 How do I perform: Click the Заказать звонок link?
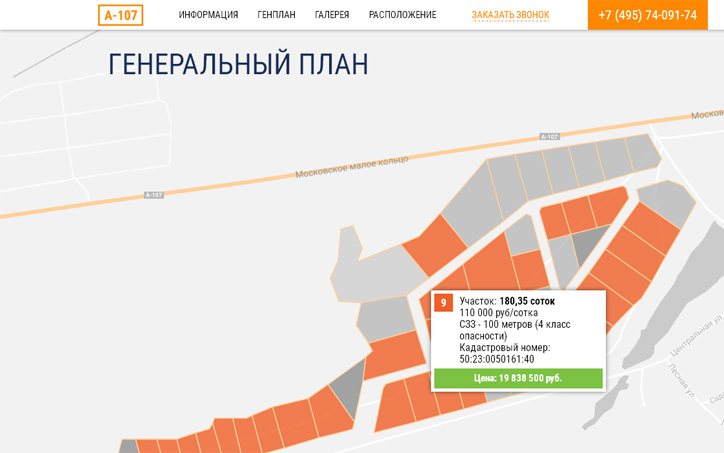pyautogui.click(x=511, y=15)
